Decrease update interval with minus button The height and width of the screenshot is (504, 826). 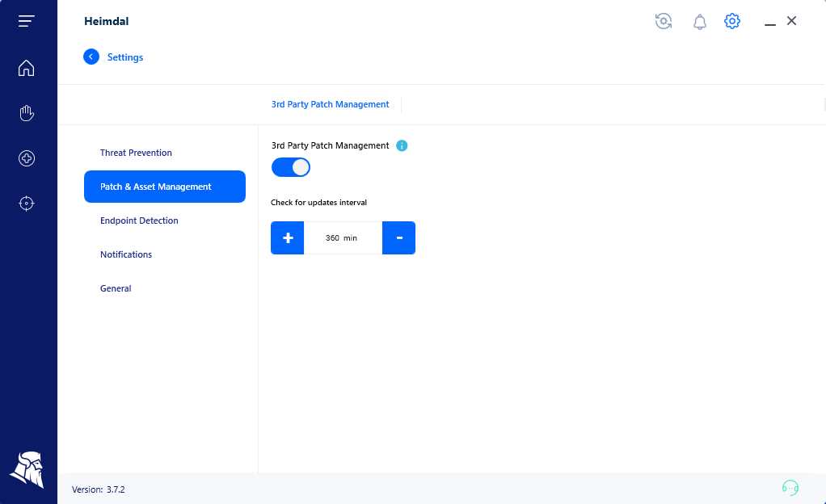click(x=398, y=238)
